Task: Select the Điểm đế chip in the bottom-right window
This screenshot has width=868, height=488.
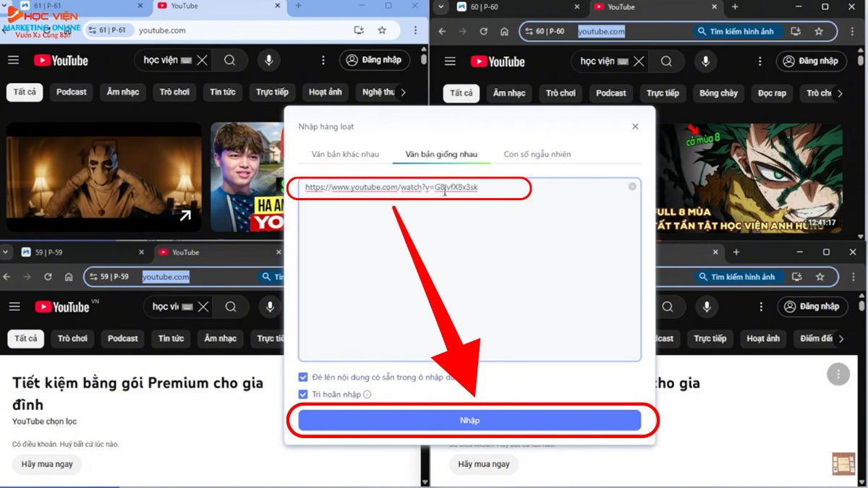Action: 817,338
